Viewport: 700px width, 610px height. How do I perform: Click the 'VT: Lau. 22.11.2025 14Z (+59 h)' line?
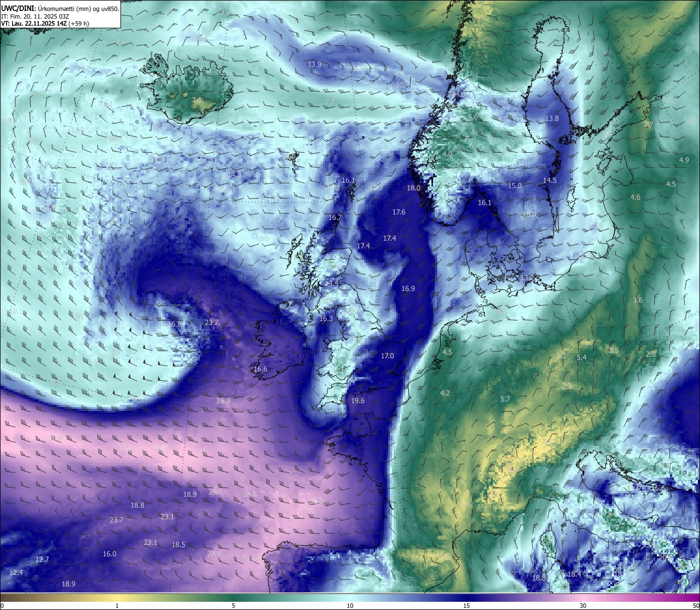pos(45,24)
